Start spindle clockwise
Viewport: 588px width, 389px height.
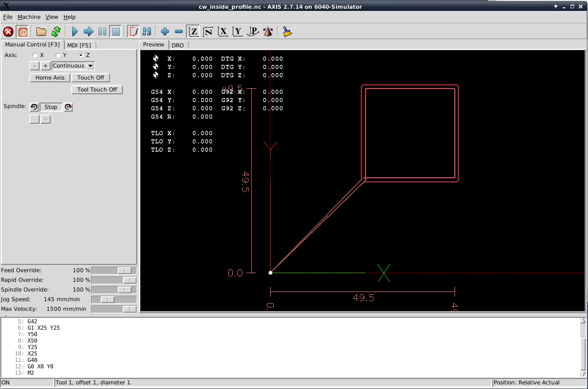point(68,107)
